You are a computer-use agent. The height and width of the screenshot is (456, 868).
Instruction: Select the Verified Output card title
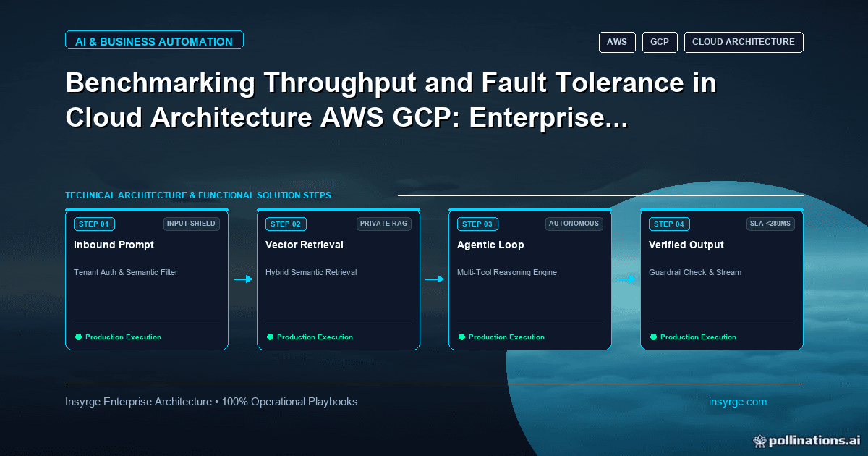tap(686, 245)
